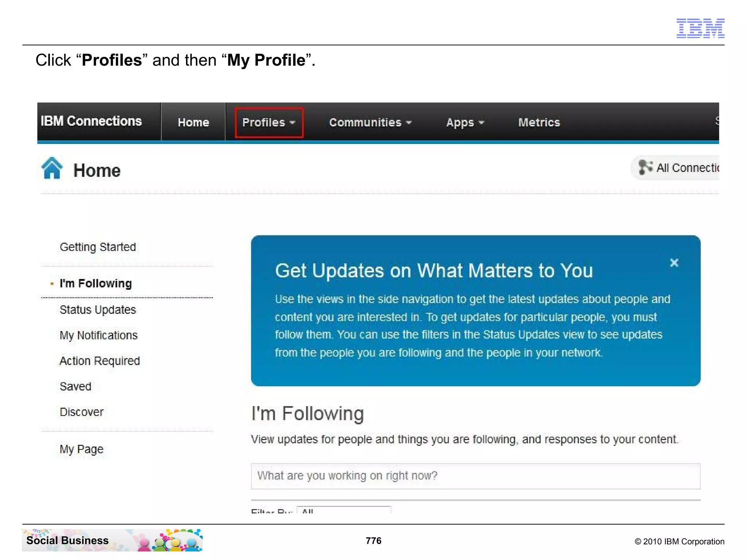Open the Discover view
The image size is (747, 560).
81,412
